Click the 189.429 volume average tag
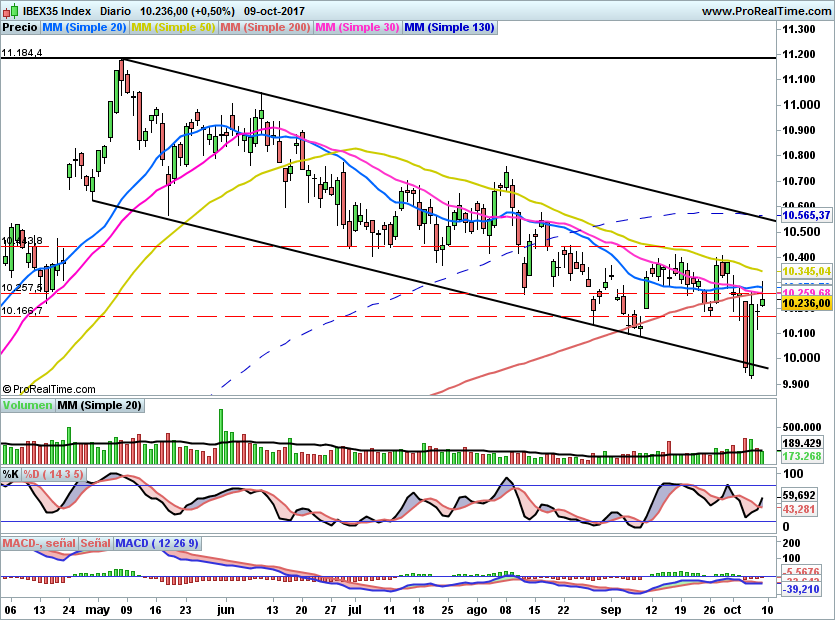This screenshot has width=835, height=620. [x=801, y=443]
